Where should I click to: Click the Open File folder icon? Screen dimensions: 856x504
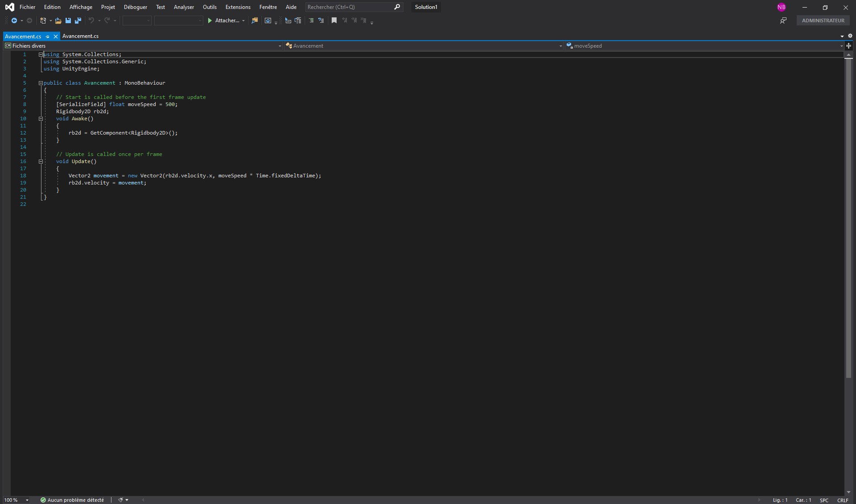[x=58, y=20]
